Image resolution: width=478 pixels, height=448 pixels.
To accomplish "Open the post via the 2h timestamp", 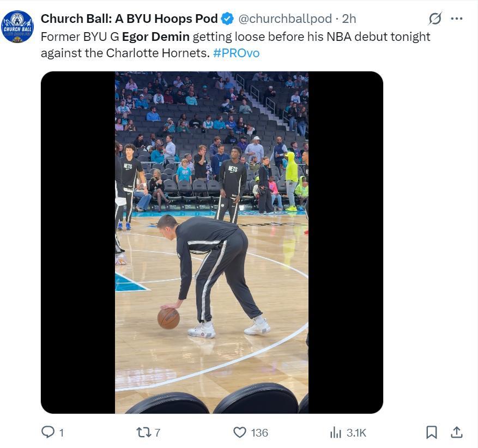I will 349,19.
